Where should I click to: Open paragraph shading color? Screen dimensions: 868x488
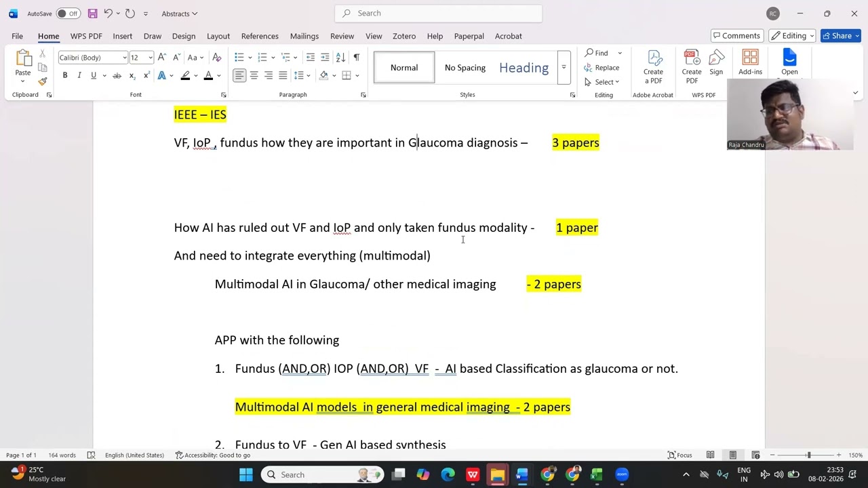324,75
